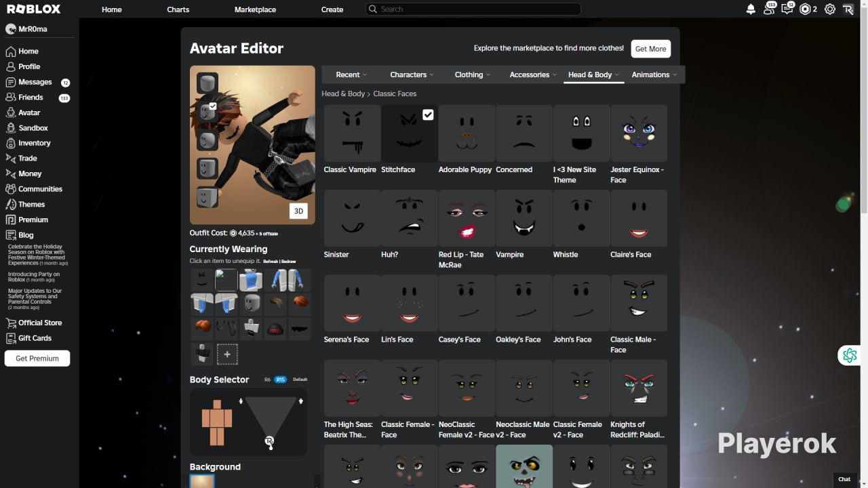Expand the Recent dropdown
Viewport: 868px width, 488px height.
click(352, 75)
